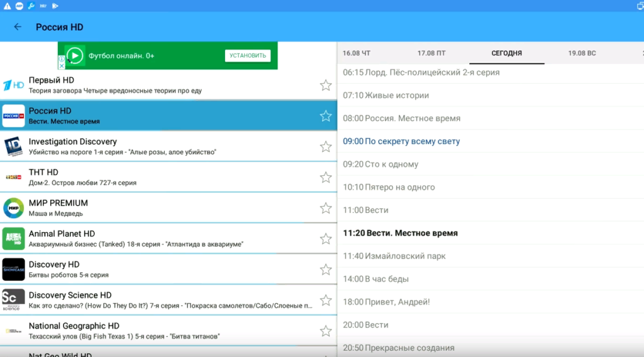Image resolution: width=644 pixels, height=357 pixels.
Task: Select the 16.08 ЧТ day tab
Action: (x=357, y=53)
